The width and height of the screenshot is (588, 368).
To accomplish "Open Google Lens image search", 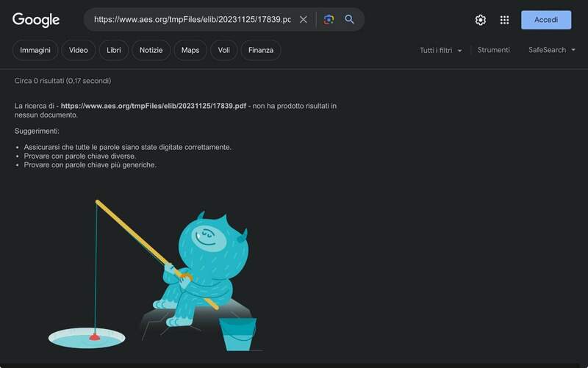I will (329, 20).
